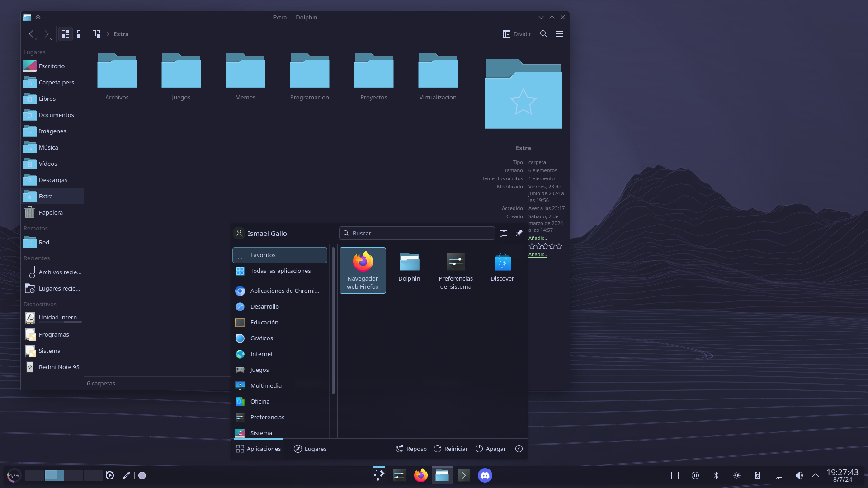Go to Escritorio in Places sidebar
This screenshot has width=868, height=488.
tap(52, 66)
